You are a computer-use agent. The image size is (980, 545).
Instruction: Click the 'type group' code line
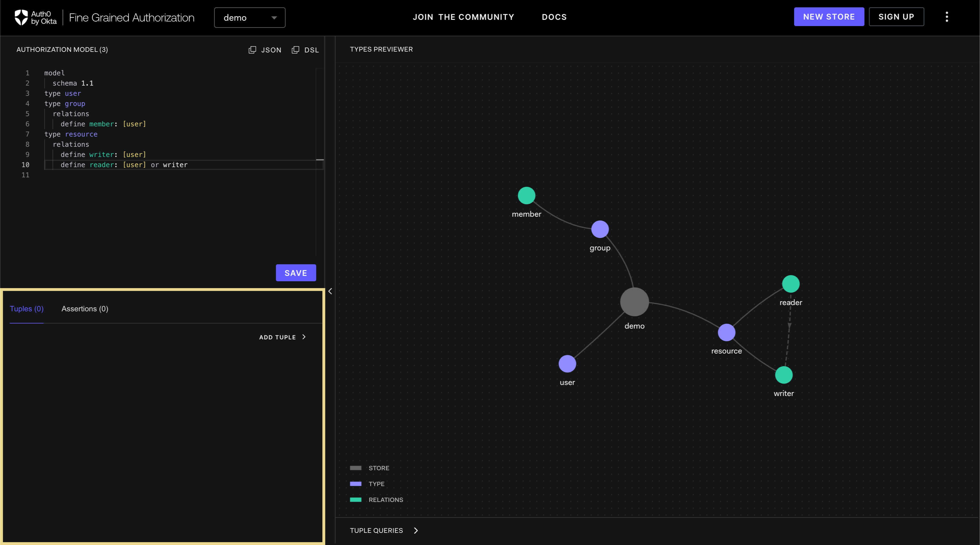(x=65, y=103)
